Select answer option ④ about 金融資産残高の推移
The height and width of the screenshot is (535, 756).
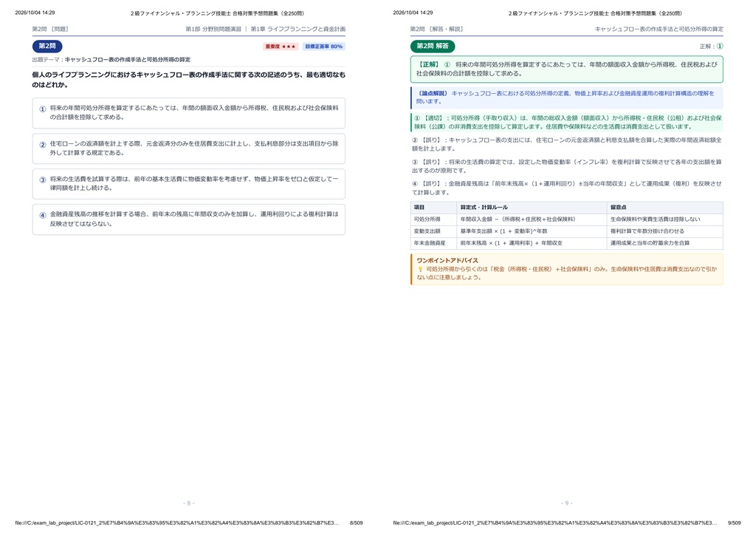(188, 219)
